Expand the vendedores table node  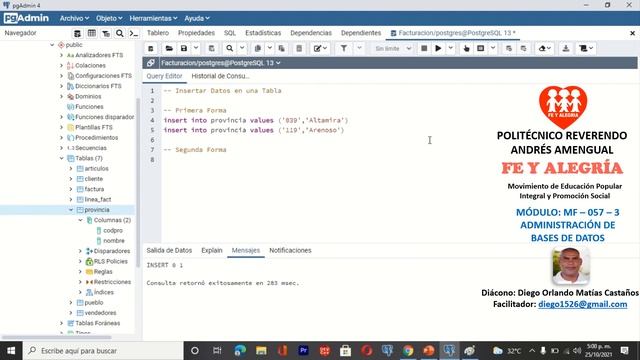click(x=71, y=313)
